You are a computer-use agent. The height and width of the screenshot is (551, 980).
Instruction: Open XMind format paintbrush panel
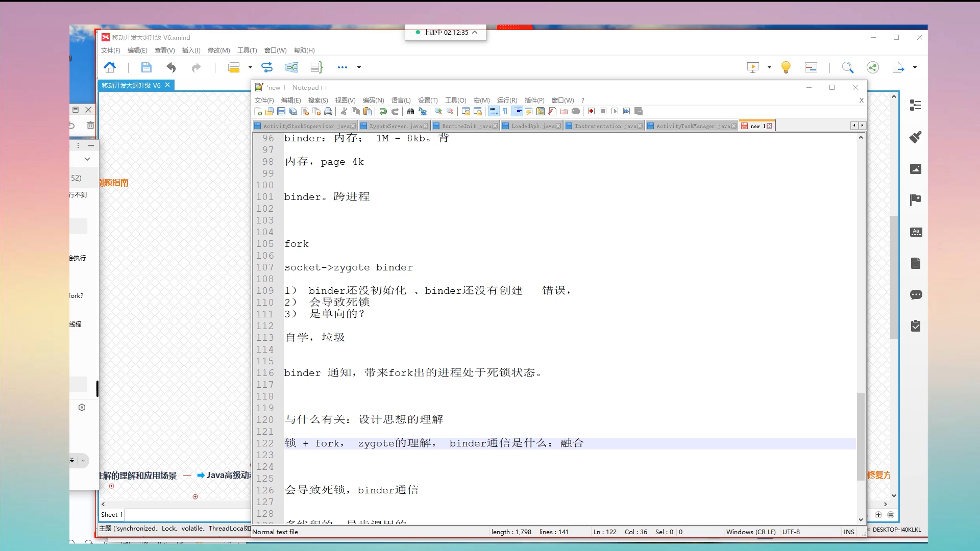[916, 137]
